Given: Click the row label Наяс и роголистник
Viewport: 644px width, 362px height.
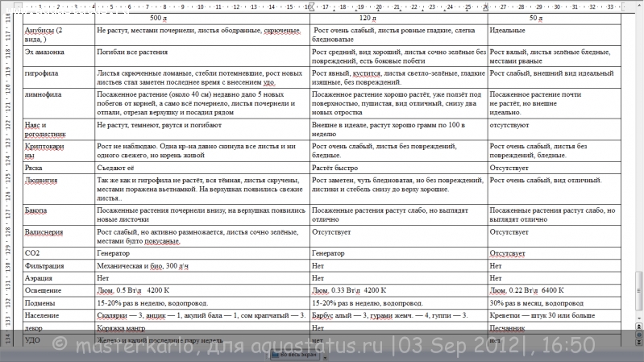Looking at the screenshot, I should point(45,130).
